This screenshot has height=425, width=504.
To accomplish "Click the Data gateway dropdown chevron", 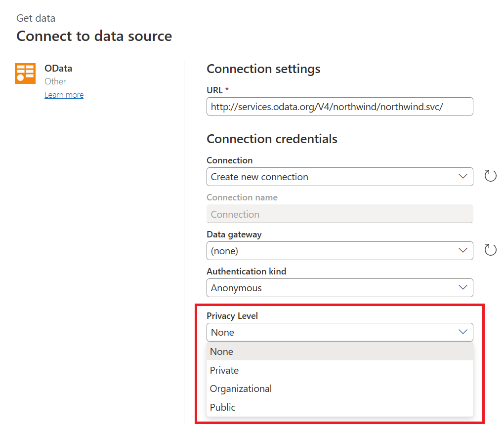I will point(463,251).
